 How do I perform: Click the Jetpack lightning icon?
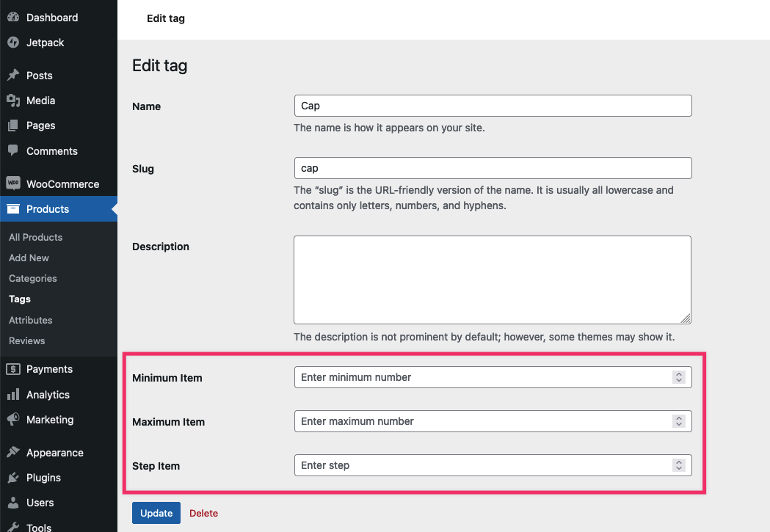(x=13, y=43)
